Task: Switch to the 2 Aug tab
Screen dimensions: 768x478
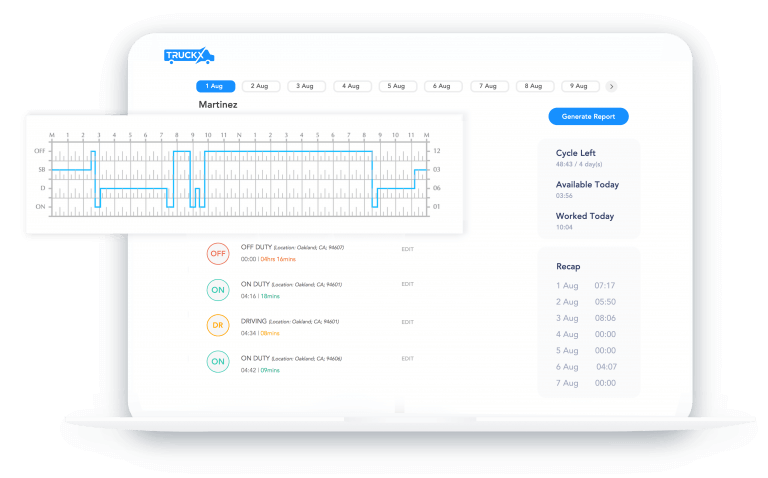Action: (260, 87)
